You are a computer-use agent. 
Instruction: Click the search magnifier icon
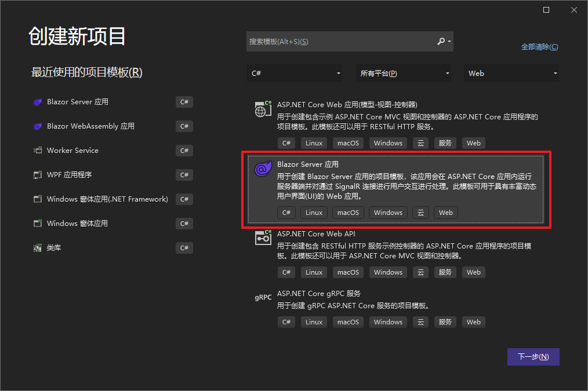[441, 41]
